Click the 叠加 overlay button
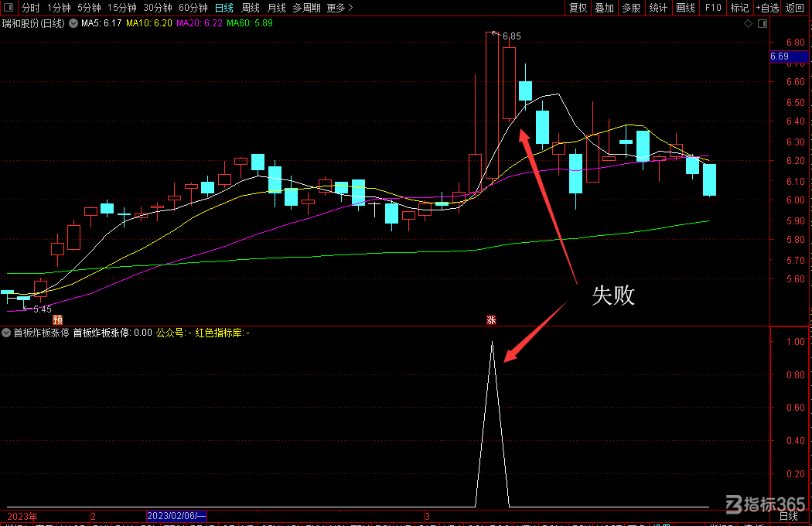This screenshot has width=812, height=526. tap(604, 8)
